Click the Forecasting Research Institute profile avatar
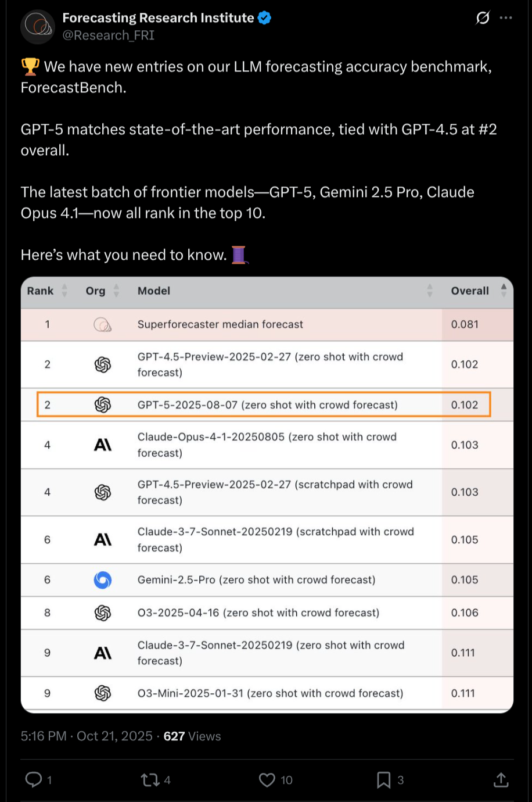The width and height of the screenshot is (532, 802). tap(38, 27)
